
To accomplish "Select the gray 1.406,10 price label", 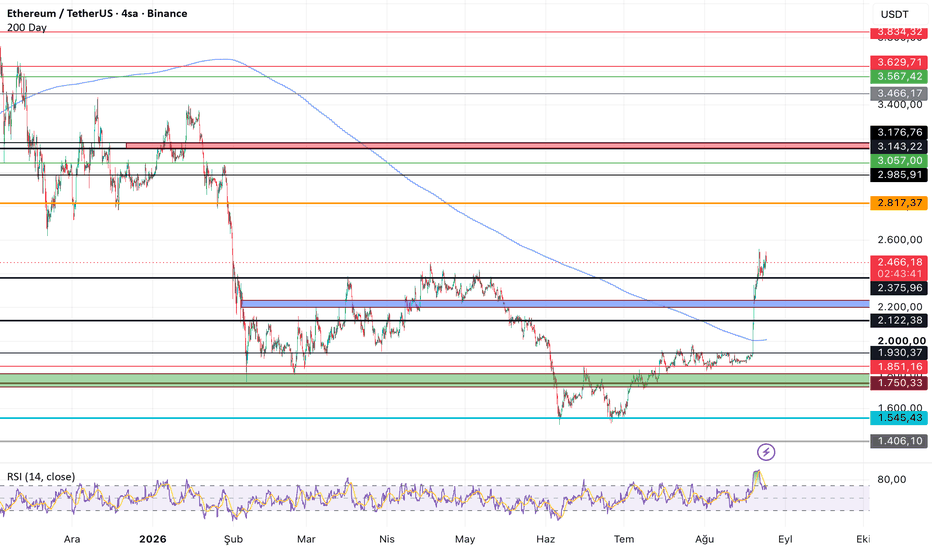I will point(898,441).
